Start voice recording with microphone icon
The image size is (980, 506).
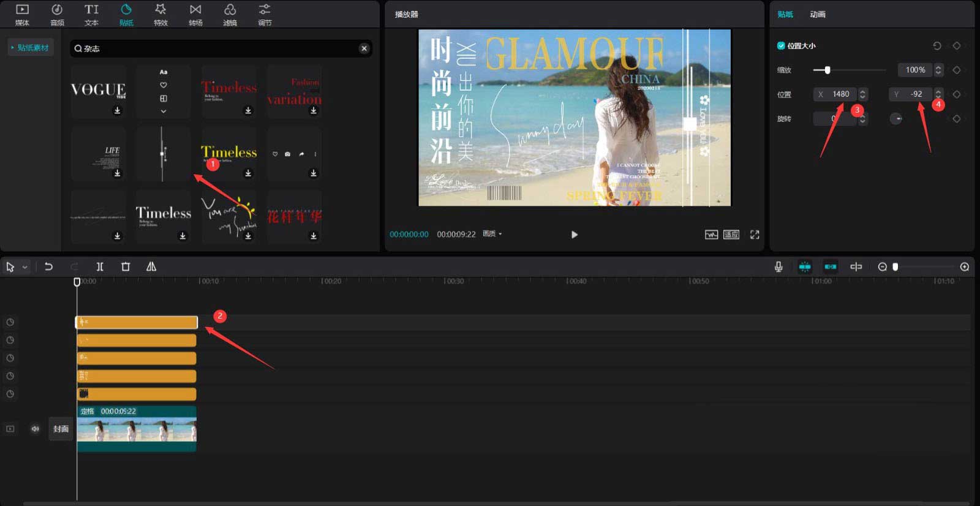[778, 266]
